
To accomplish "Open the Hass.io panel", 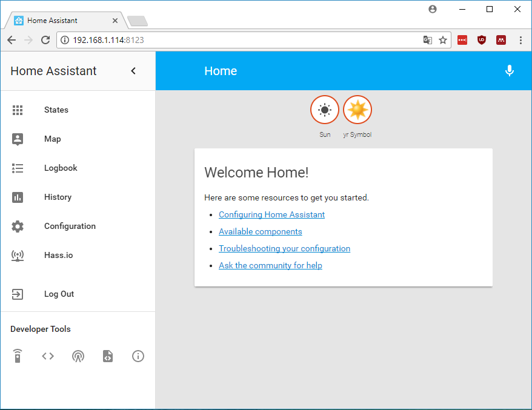I will (x=58, y=255).
